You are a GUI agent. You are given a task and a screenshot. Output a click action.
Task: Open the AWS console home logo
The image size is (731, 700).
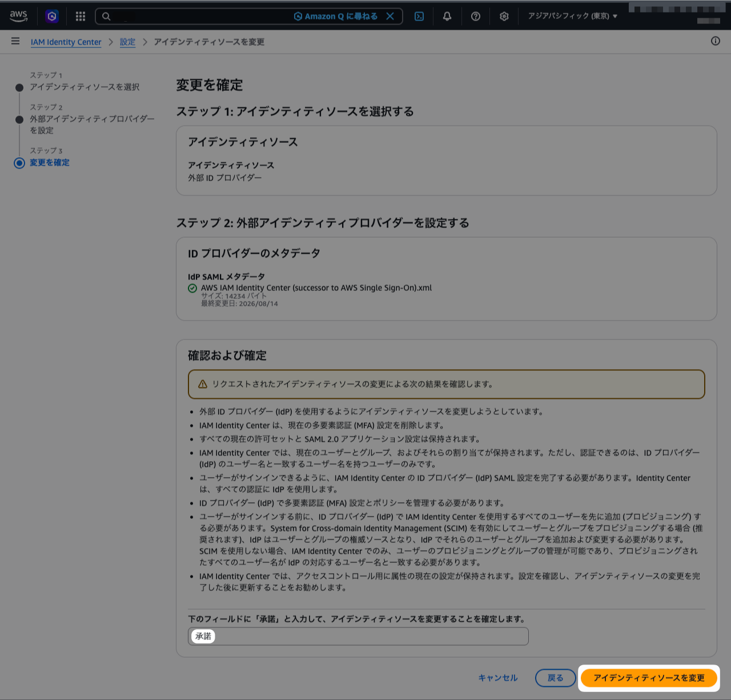coord(18,16)
